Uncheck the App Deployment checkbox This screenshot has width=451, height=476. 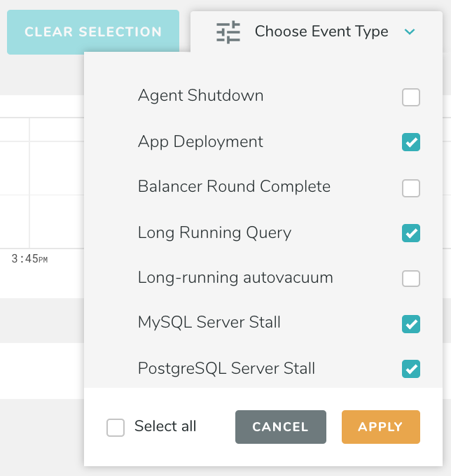pos(411,143)
